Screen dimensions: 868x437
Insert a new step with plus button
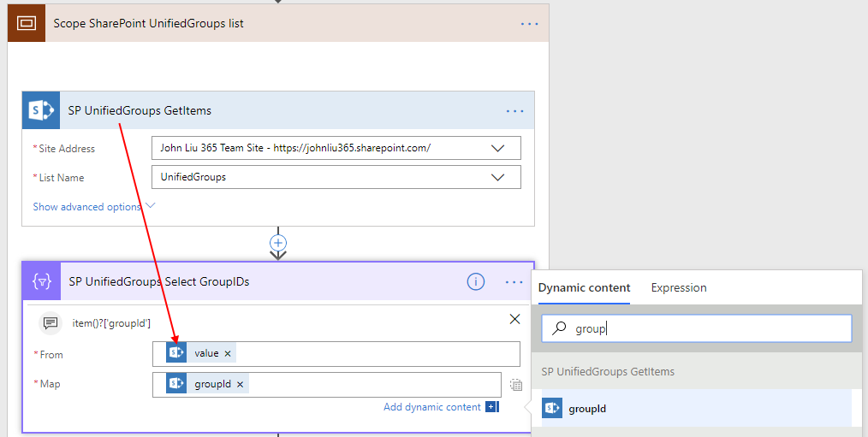[278, 242]
